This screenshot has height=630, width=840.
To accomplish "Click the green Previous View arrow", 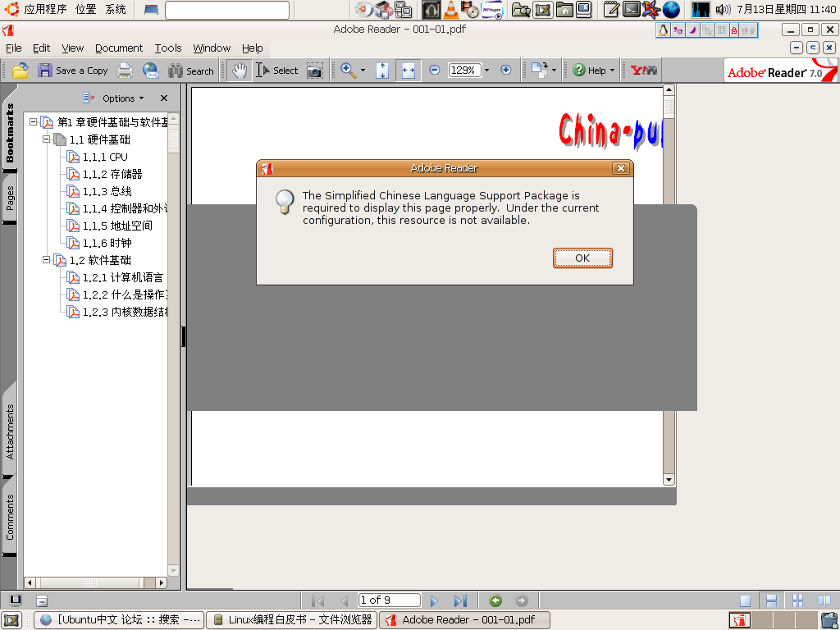I will pos(495,600).
